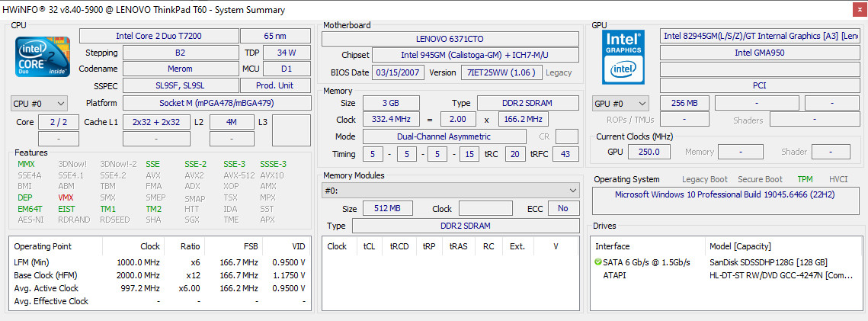The width and height of the screenshot is (868, 321).
Task: Click the HVCI indicator label
Action: pos(840,179)
